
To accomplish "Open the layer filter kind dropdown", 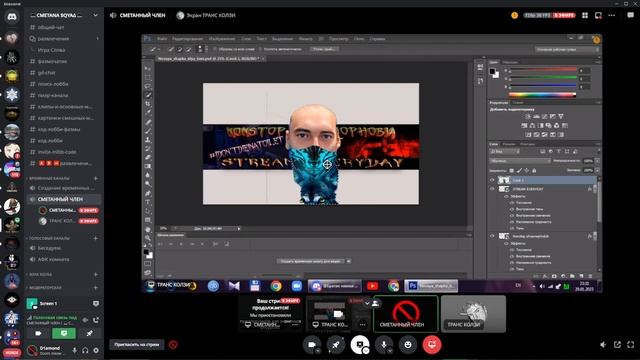I will [504, 152].
